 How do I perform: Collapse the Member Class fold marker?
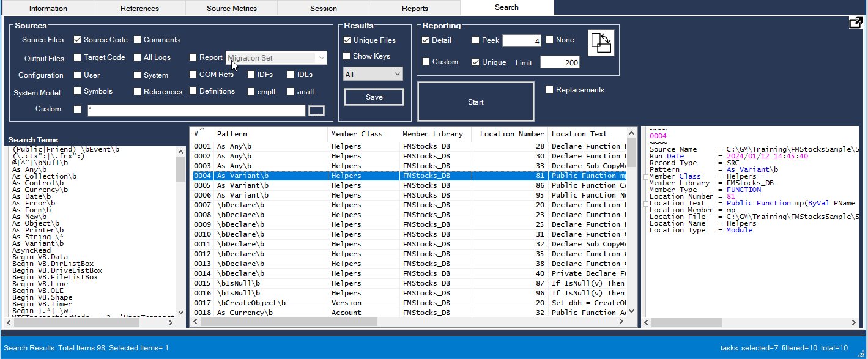pyautogui.click(x=645, y=177)
